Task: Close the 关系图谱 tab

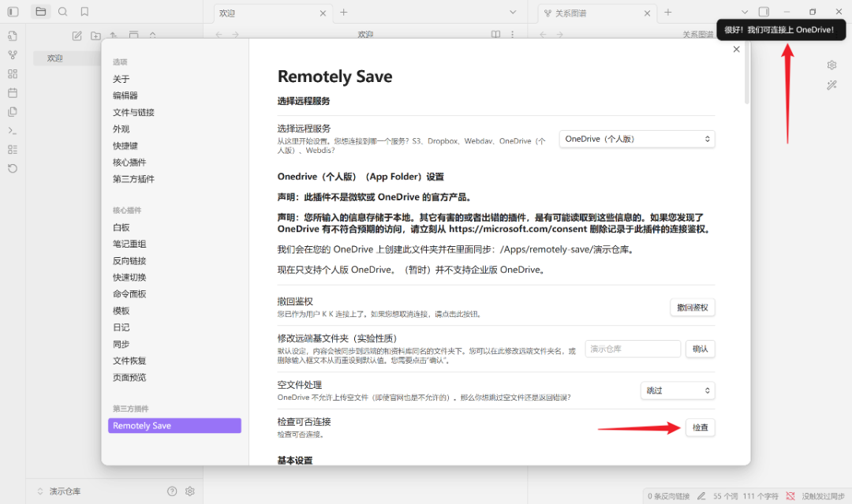Action: [x=647, y=13]
